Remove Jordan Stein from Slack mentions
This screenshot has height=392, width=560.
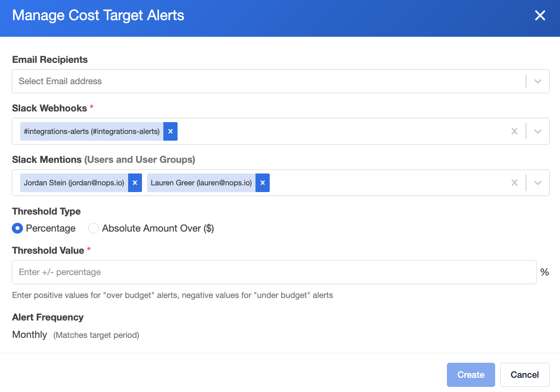135,183
